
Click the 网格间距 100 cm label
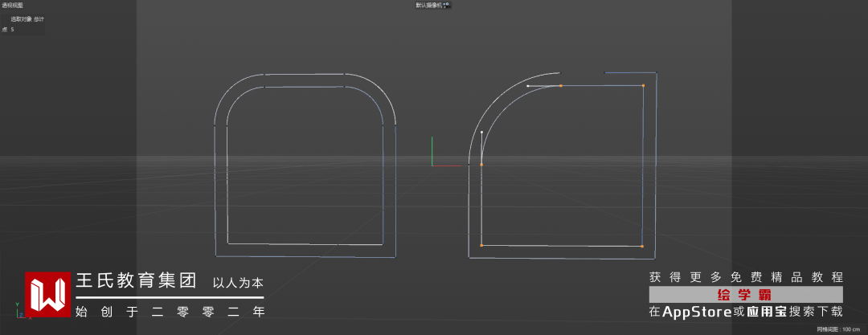point(841,329)
